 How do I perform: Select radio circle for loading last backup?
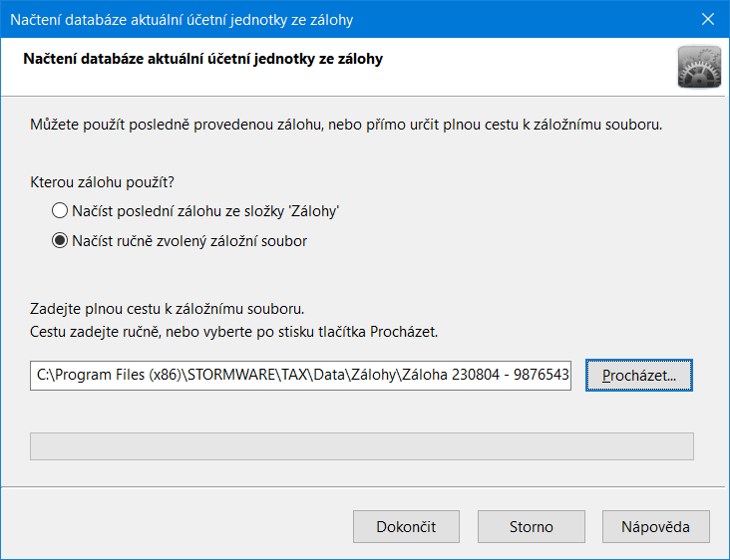coord(60,210)
